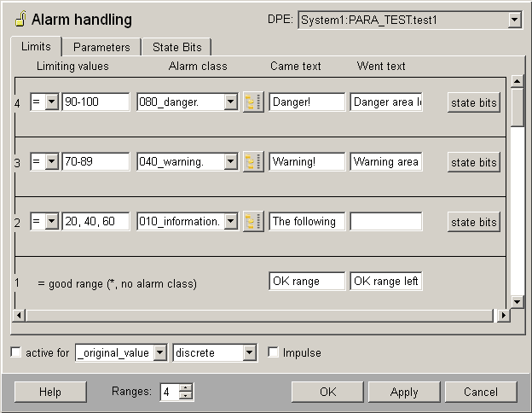
Task: Open operator dropdown in range 2 row
Action: (51, 221)
